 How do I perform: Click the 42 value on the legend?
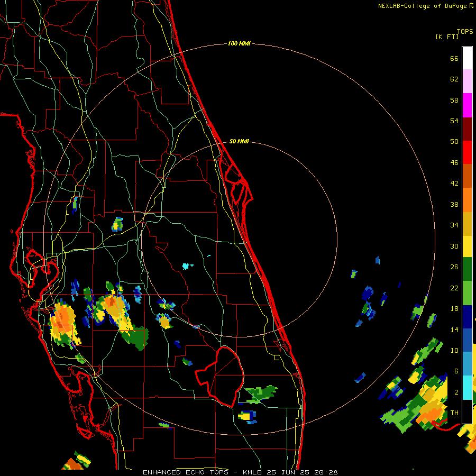(x=454, y=184)
